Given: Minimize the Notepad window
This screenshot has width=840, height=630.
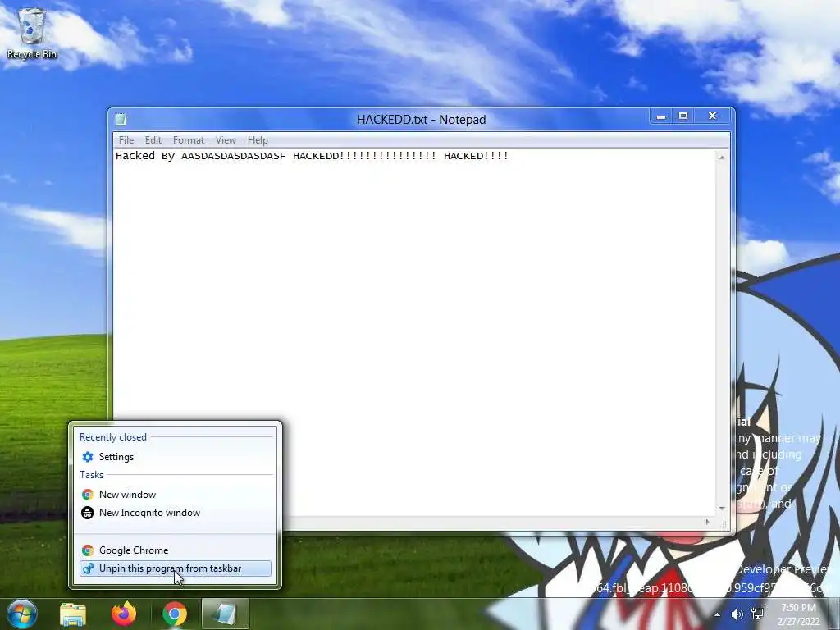Looking at the screenshot, I should pyautogui.click(x=662, y=116).
